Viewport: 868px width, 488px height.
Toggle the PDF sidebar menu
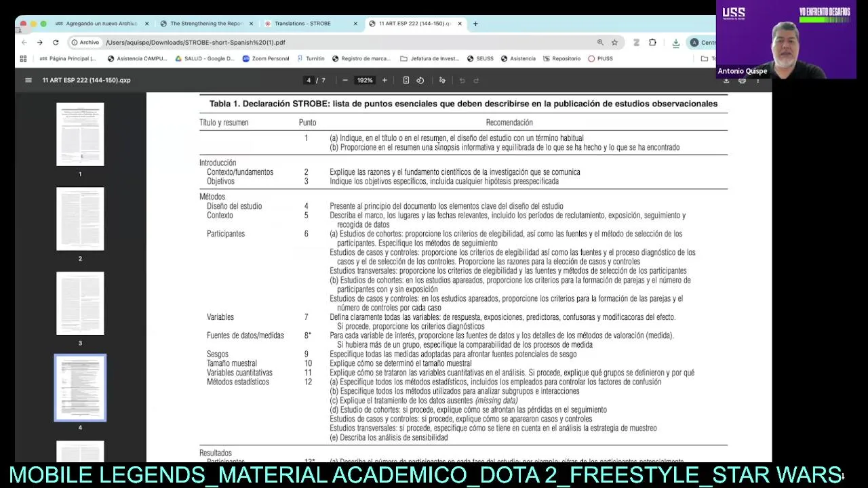[x=28, y=80]
